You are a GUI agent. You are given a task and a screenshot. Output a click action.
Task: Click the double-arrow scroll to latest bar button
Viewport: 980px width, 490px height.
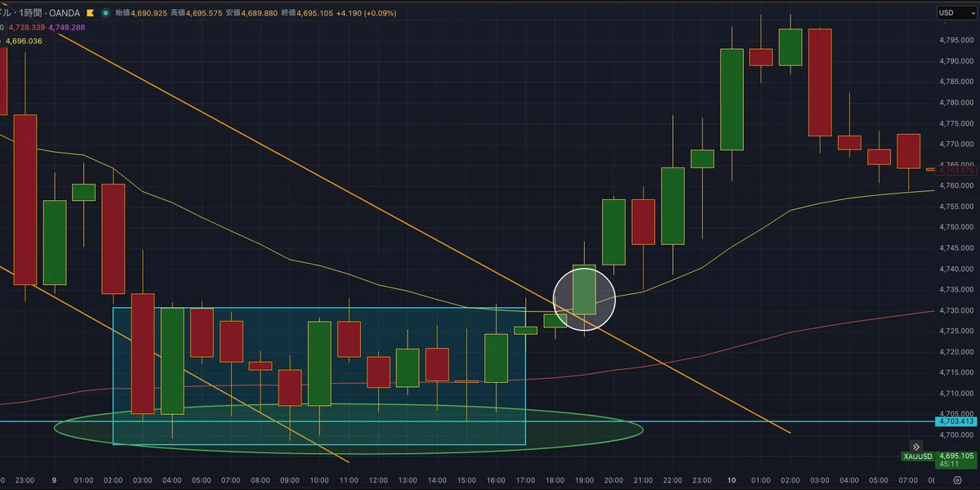coord(917,447)
